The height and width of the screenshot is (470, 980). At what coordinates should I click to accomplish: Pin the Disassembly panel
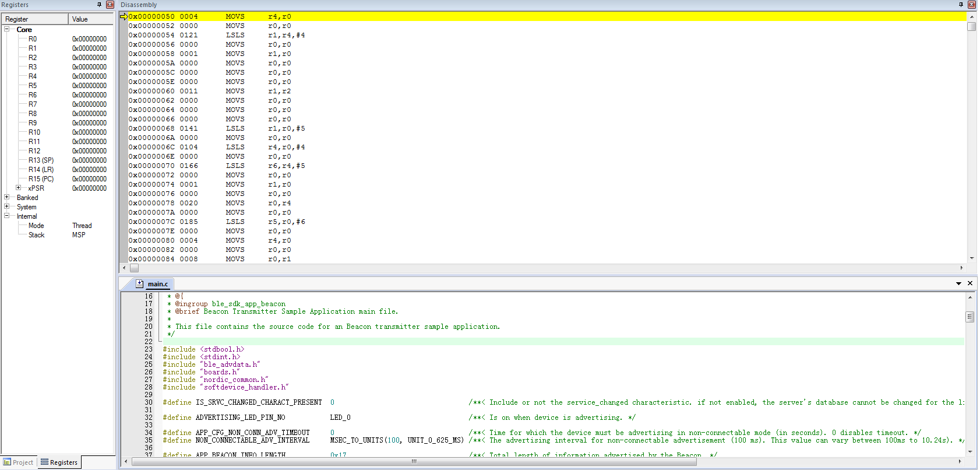(x=961, y=5)
